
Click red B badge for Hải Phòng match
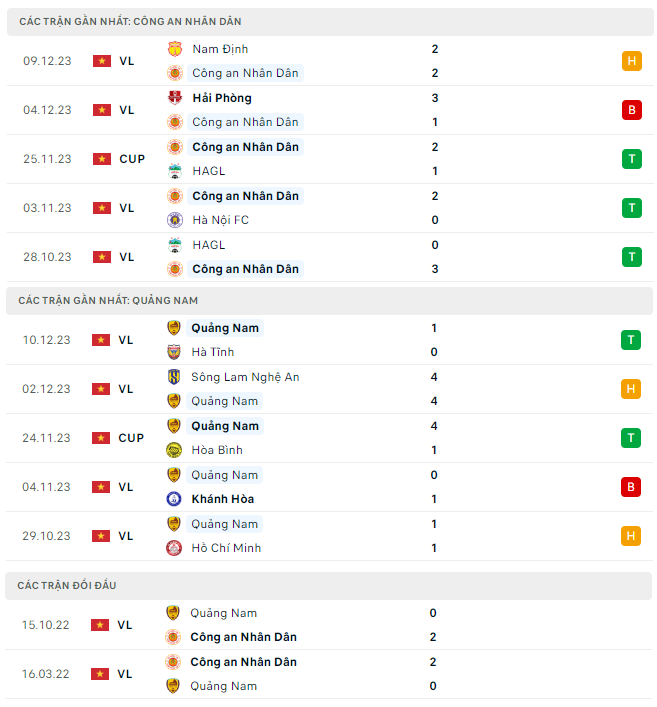[x=631, y=110]
